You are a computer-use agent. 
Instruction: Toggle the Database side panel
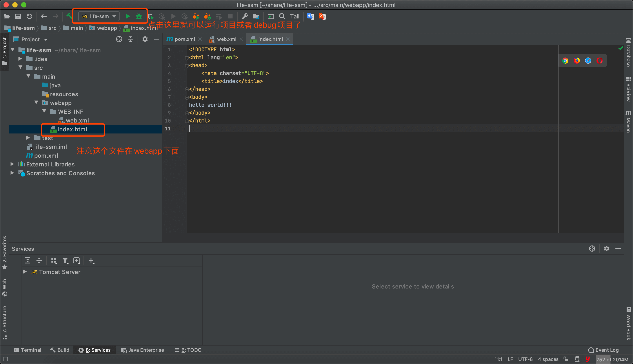pos(628,52)
